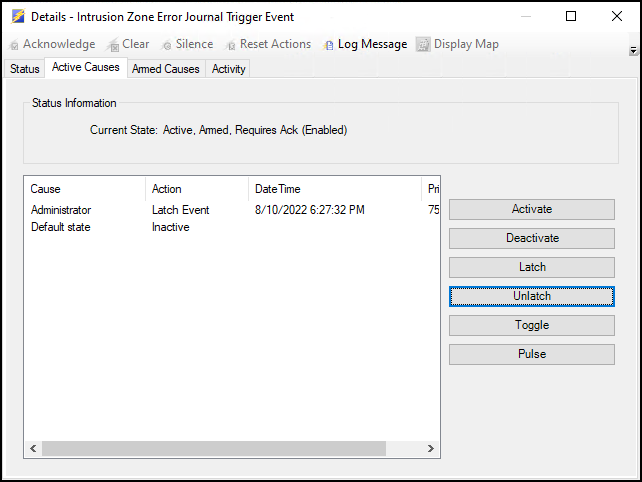Screen dimensions: 642x482
Task: Click the Toggle button
Action: [x=532, y=325]
